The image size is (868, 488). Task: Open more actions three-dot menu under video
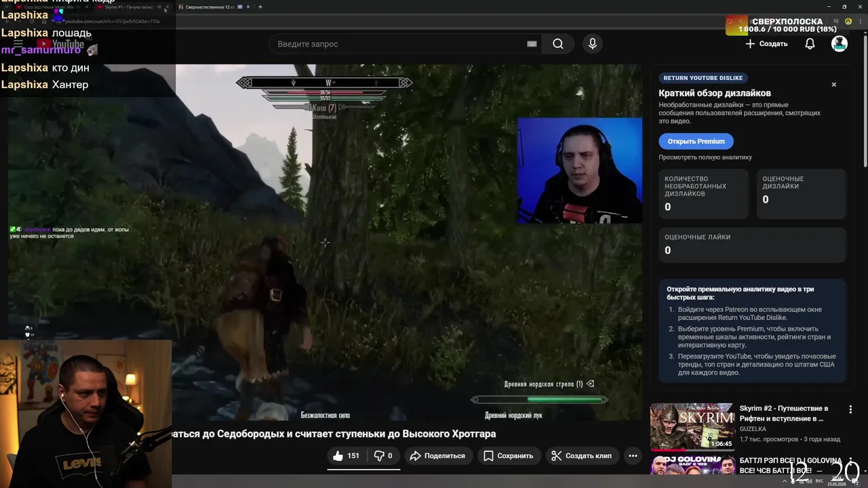pos(633,456)
